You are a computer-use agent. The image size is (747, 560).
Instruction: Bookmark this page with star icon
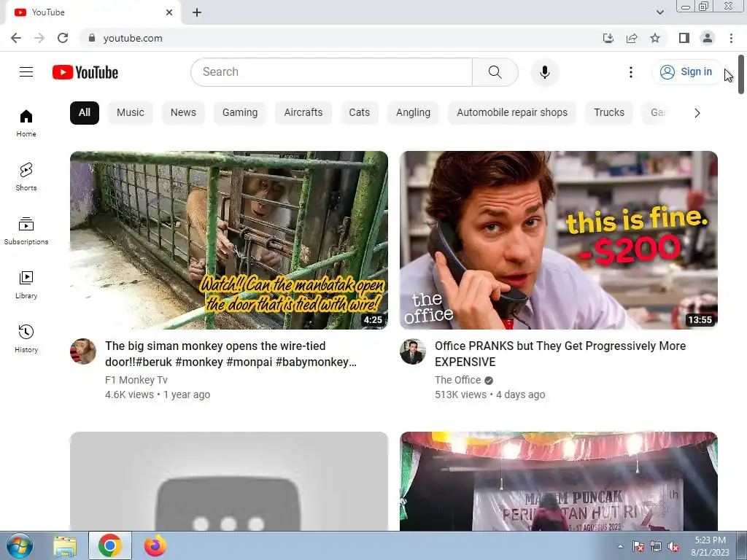pos(655,38)
